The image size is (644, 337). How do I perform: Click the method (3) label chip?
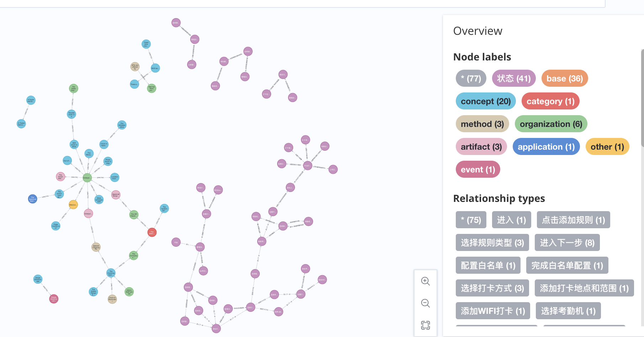(x=482, y=124)
